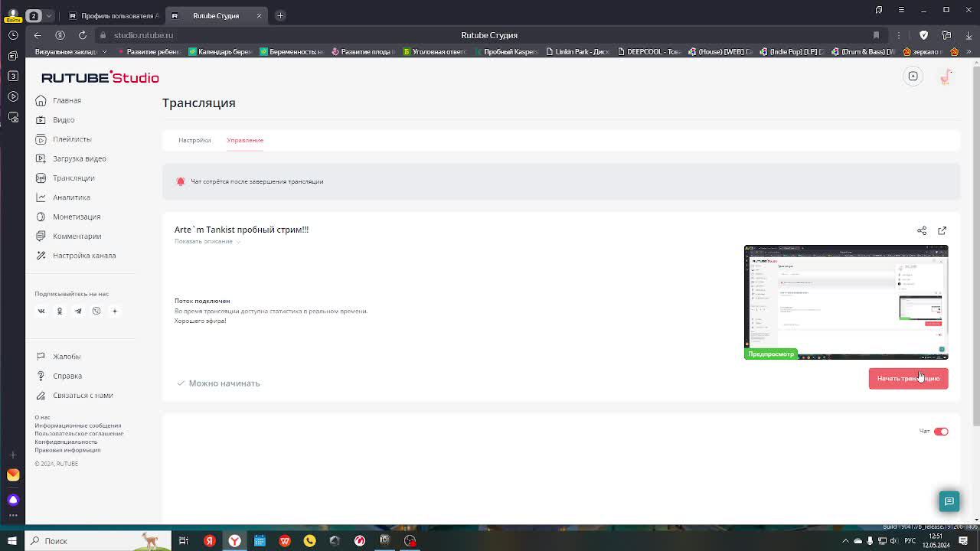This screenshot has height=551, width=980.
Task: Select Трансляции in sidebar
Action: pos(65,178)
